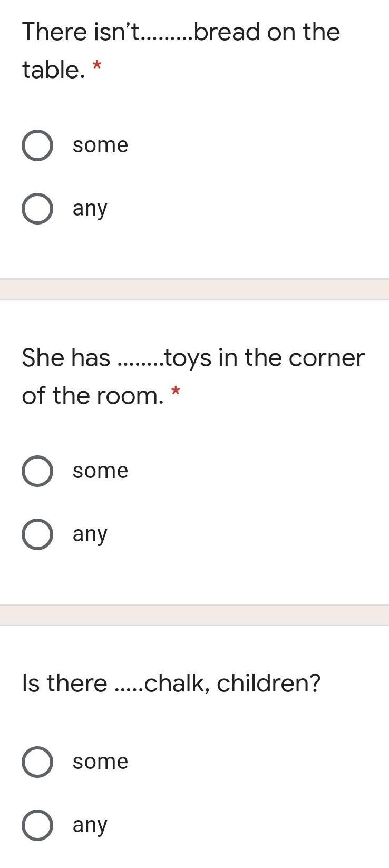
Task: Click the 'any' label under toys question
Action: [x=90, y=534]
